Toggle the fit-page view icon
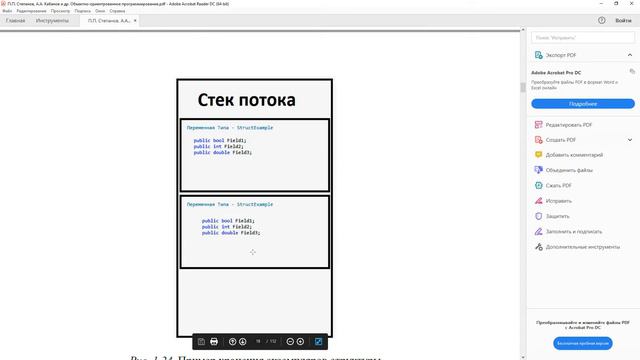 [x=318, y=342]
